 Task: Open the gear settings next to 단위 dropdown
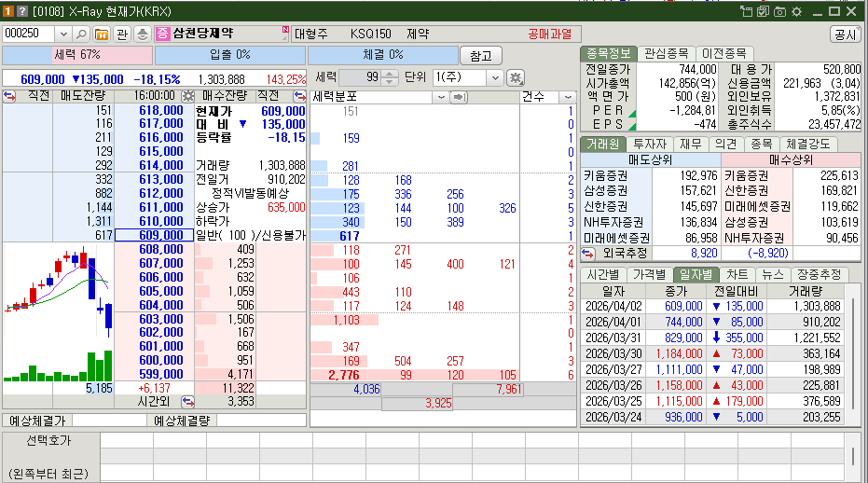pos(516,78)
